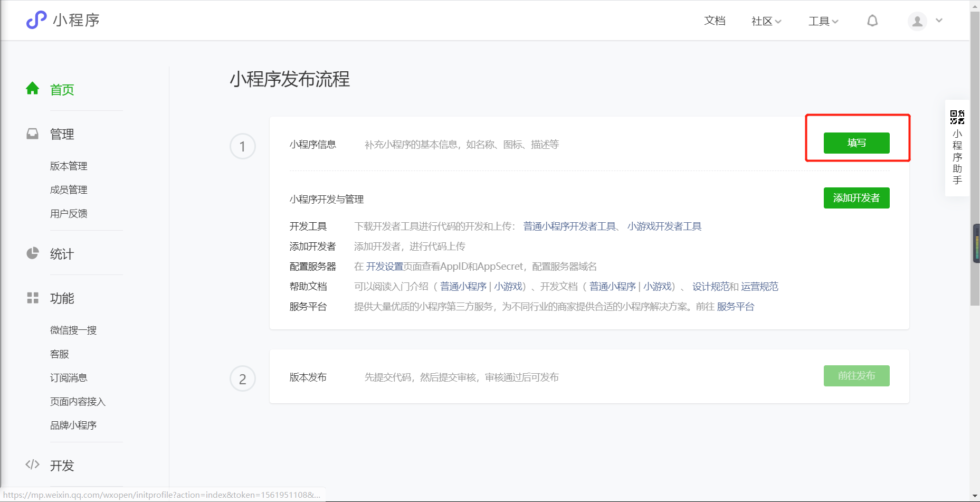The width and height of the screenshot is (980, 502).
Task: Click the code icon beside 开发
Action: 33,465
